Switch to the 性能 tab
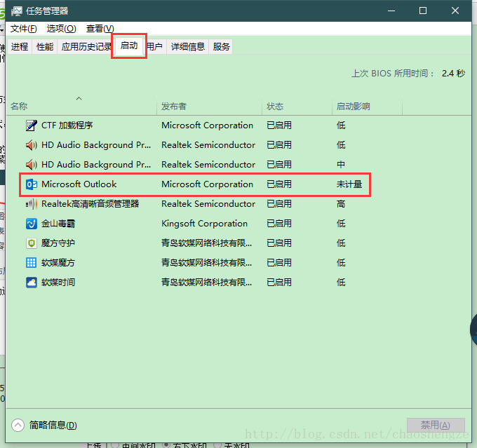Screen dimensions: 477x448 click(x=45, y=46)
